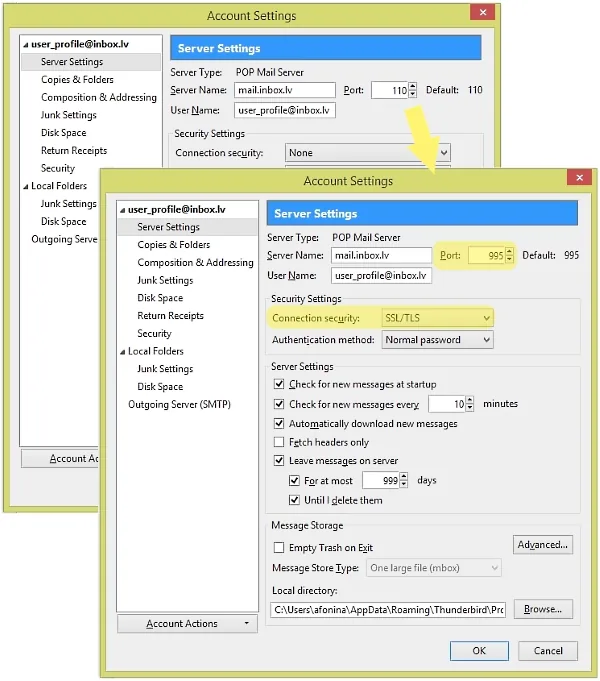Close the back Account Settings window
This screenshot has width=600, height=681.
click(482, 12)
